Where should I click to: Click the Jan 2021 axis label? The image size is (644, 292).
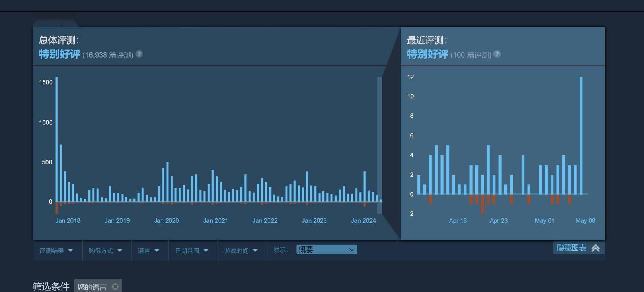pyautogui.click(x=216, y=220)
